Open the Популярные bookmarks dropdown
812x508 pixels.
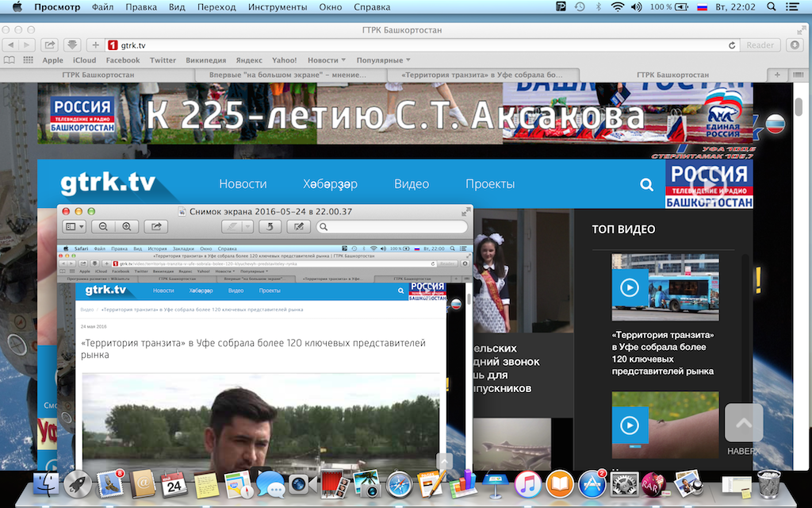[x=382, y=60]
